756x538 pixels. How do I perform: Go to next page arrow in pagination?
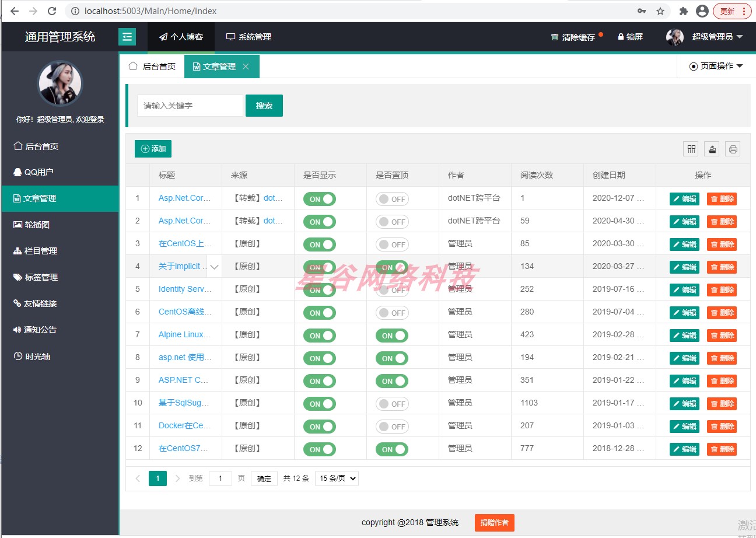coord(178,478)
